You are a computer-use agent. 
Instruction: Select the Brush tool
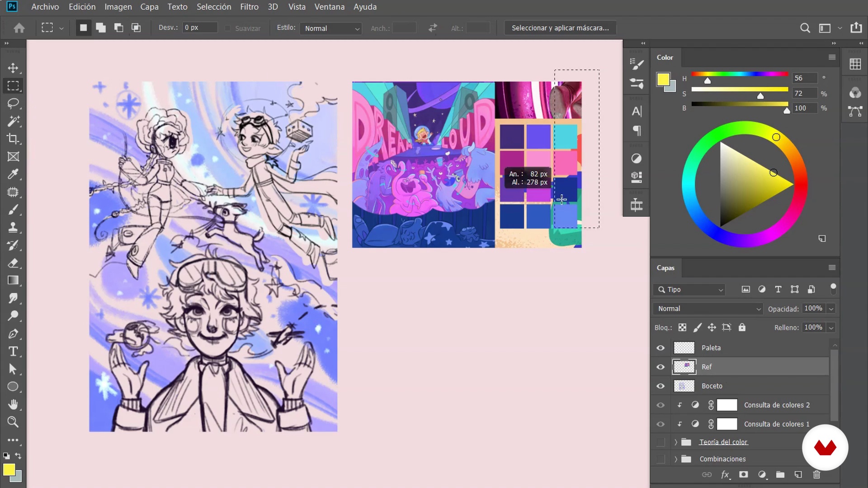[13, 210]
